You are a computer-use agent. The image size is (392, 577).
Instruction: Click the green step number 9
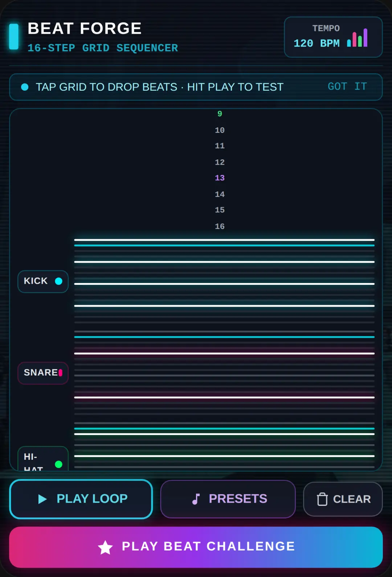220,114
